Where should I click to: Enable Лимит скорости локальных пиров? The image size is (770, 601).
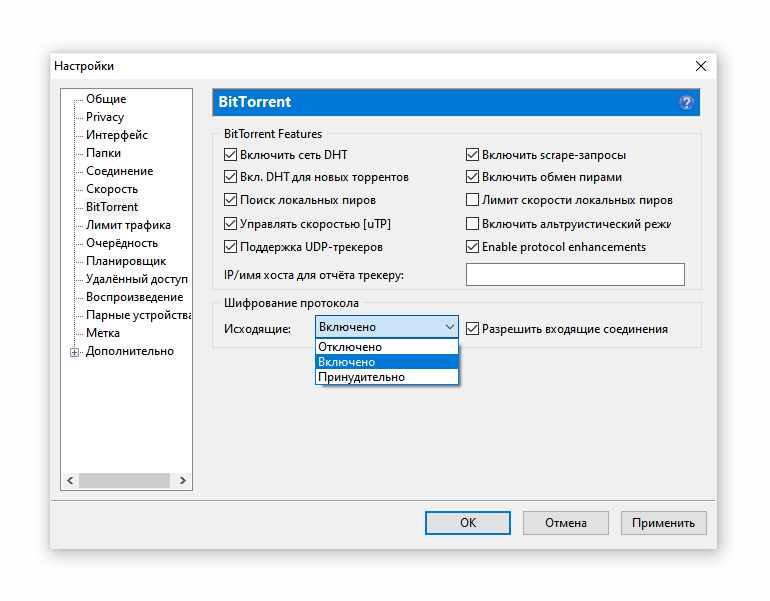pyautogui.click(x=472, y=200)
